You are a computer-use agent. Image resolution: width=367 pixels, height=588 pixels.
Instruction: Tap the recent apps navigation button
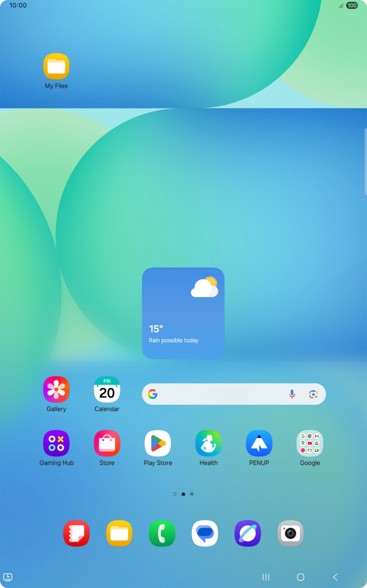click(x=265, y=577)
